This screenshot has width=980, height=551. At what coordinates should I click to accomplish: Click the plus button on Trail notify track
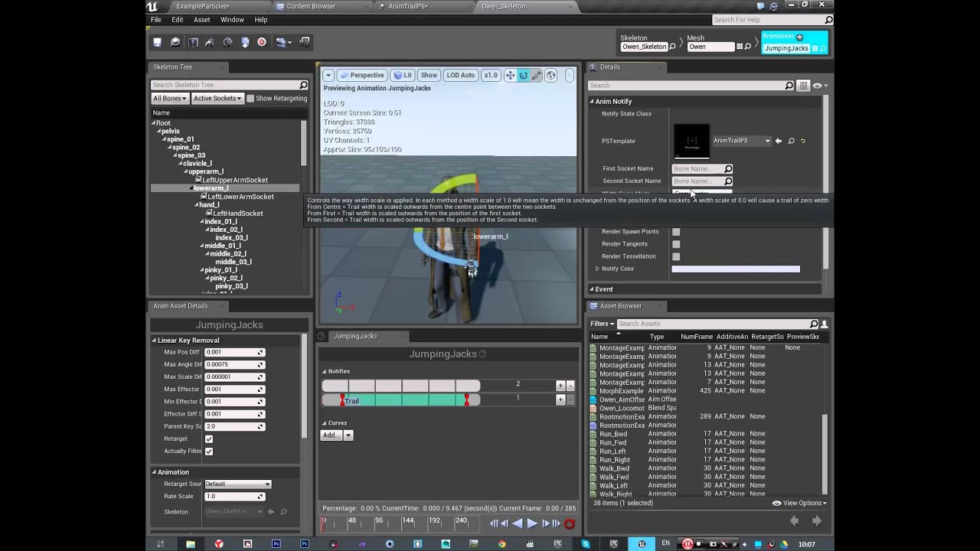[x=560, y=399]
